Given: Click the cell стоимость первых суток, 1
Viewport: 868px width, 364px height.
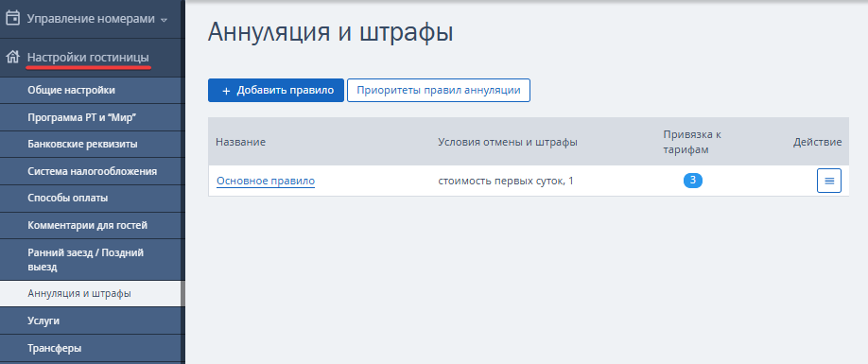Looking at the screenshot, I should [506, 181].
